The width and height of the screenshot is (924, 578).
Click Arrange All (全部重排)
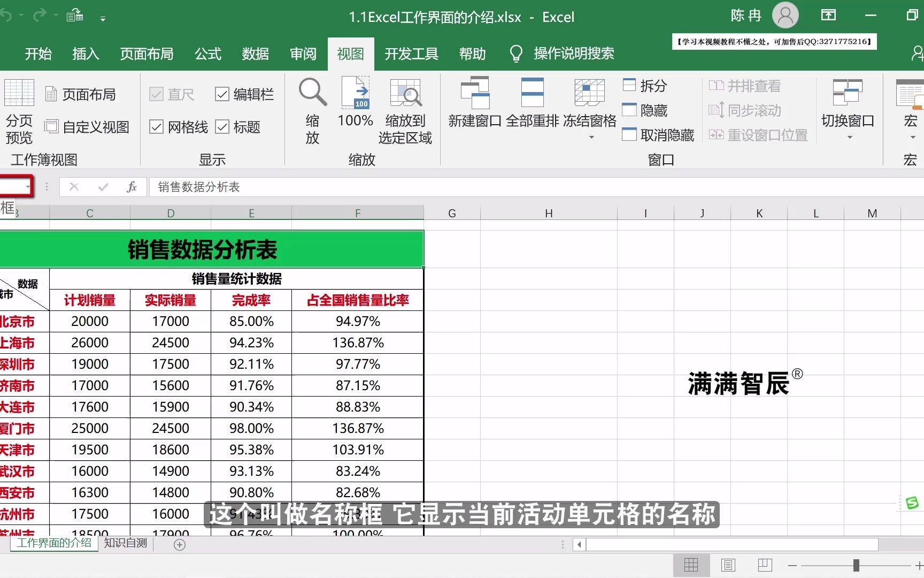(533, 103)
